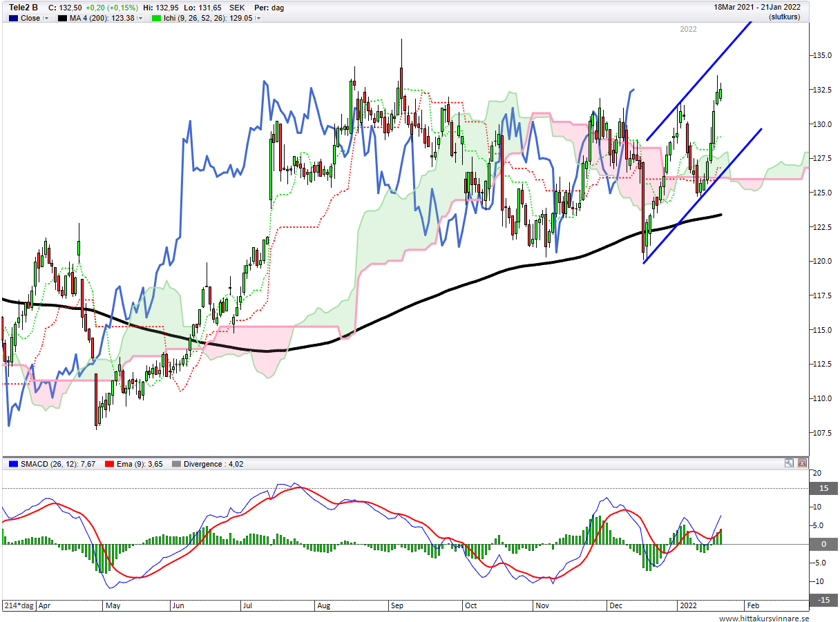Click the Feb month label on time axis
The height and width of the screenshot is (622, 840).
click(x=754, y=605)
